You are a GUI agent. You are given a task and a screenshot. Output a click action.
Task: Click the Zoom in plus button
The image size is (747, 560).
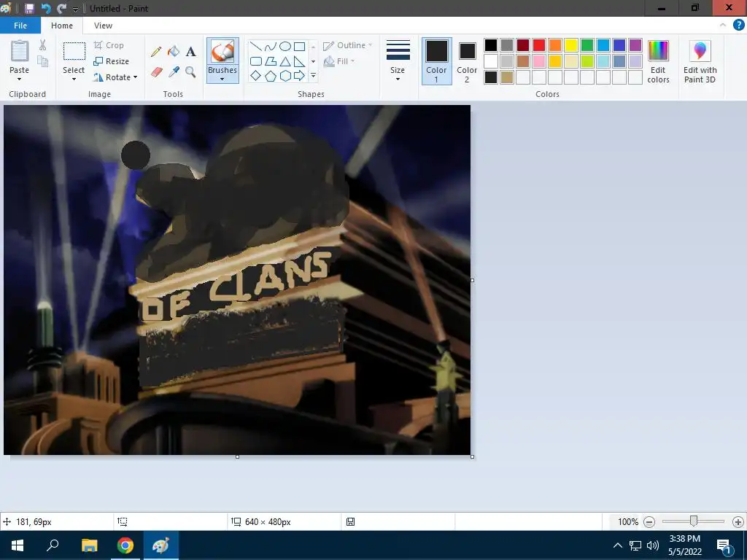click(738, 522)
